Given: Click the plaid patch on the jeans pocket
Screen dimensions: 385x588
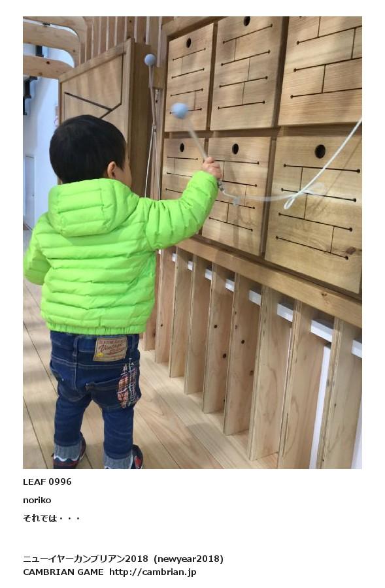Looking at the screenshot, I should 128,384.
